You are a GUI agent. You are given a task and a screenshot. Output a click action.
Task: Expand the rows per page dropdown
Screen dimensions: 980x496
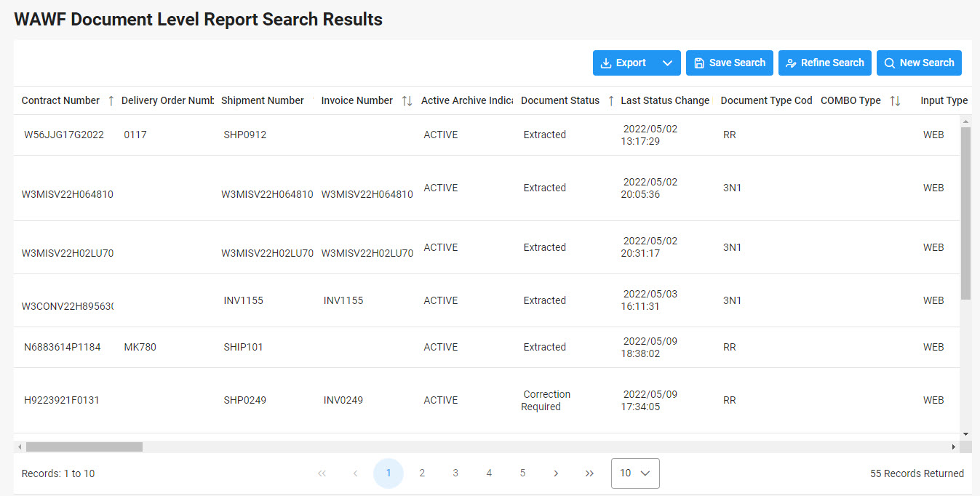635,473
